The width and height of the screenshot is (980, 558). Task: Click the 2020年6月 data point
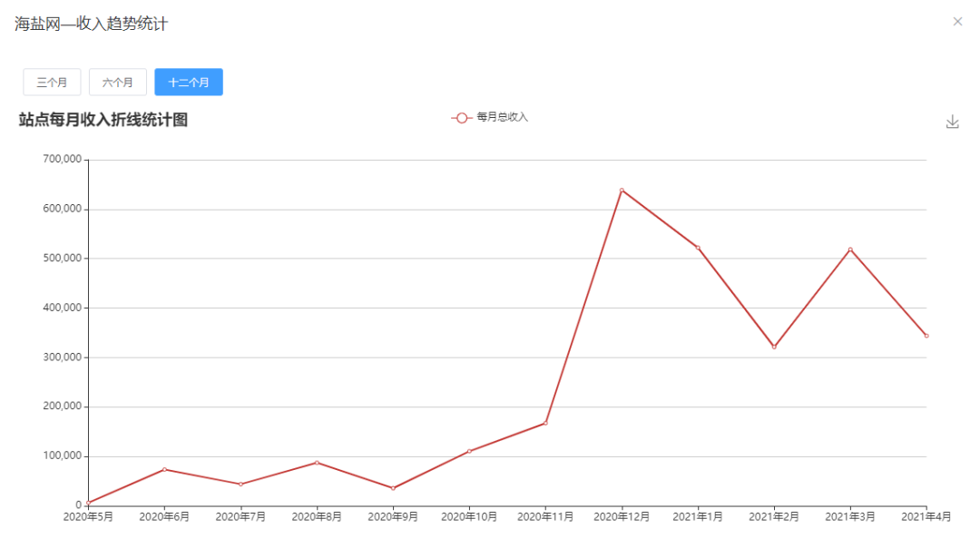tap(164, 469)
